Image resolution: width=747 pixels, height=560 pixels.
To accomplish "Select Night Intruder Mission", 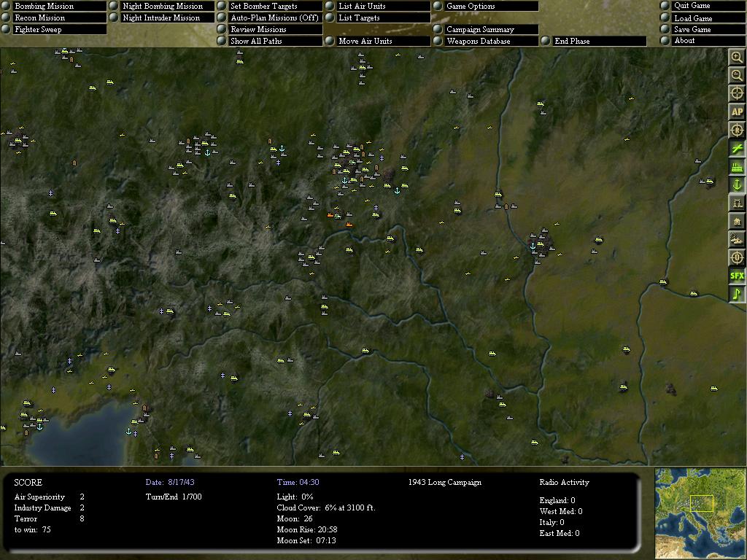I will tap(162, 17).
